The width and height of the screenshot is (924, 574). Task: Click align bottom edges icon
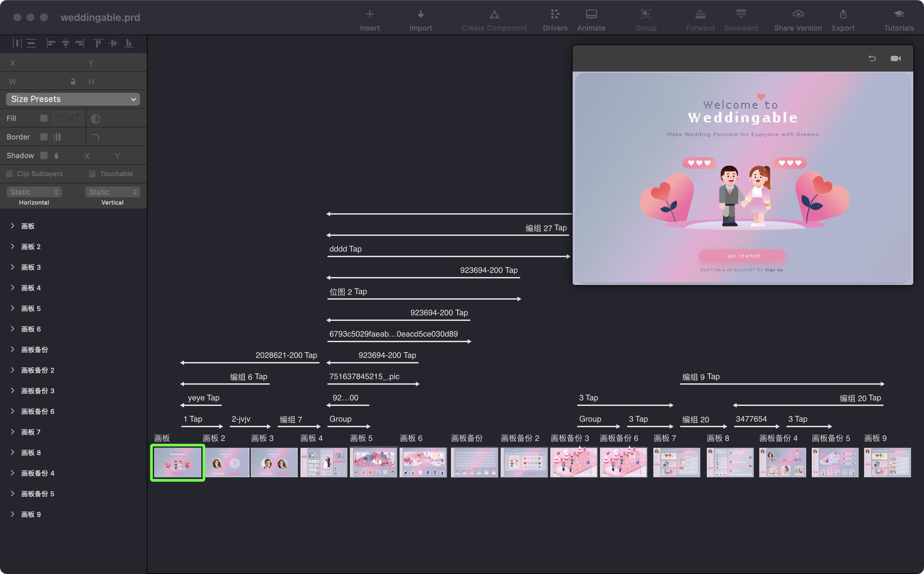point(129,43)
